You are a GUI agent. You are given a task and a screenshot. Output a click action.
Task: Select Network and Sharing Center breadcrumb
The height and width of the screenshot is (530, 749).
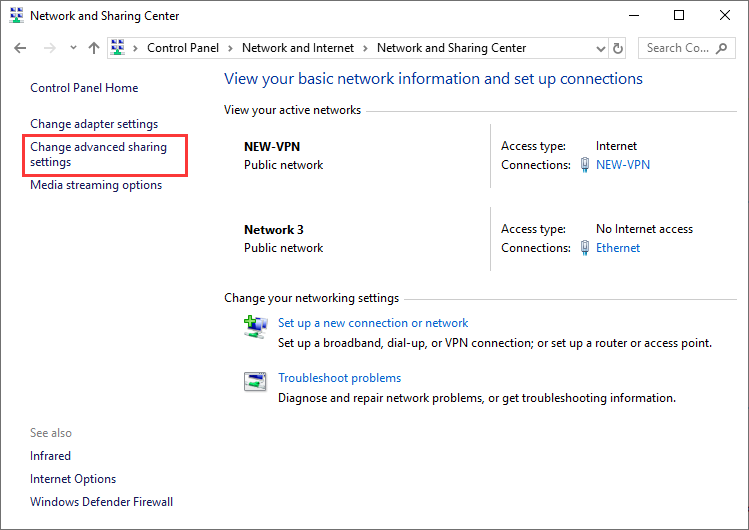451,48
